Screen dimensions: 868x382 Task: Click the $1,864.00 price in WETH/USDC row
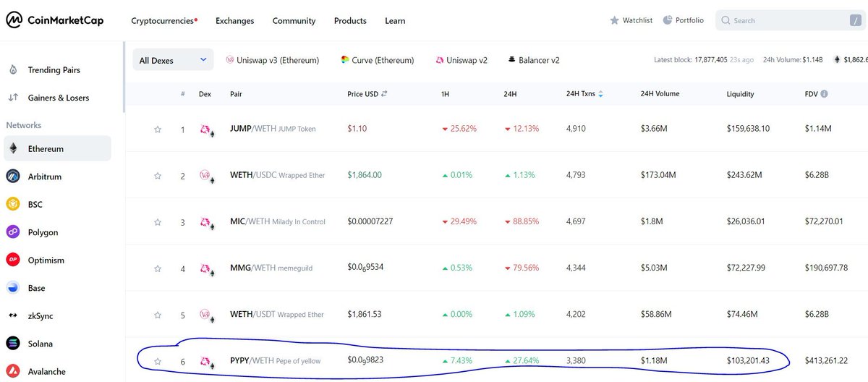pyautogui.click(x=365, y=175)
